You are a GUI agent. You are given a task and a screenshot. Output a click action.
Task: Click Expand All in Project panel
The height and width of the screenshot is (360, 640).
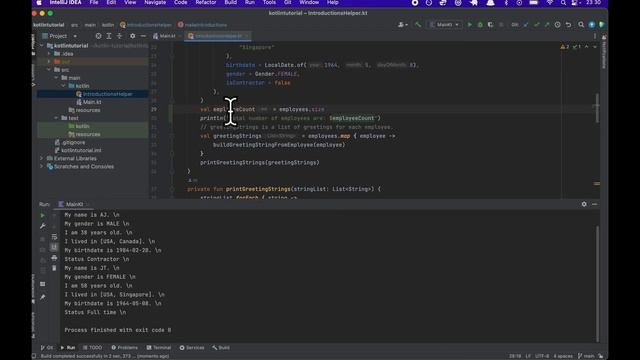[109, 36]
